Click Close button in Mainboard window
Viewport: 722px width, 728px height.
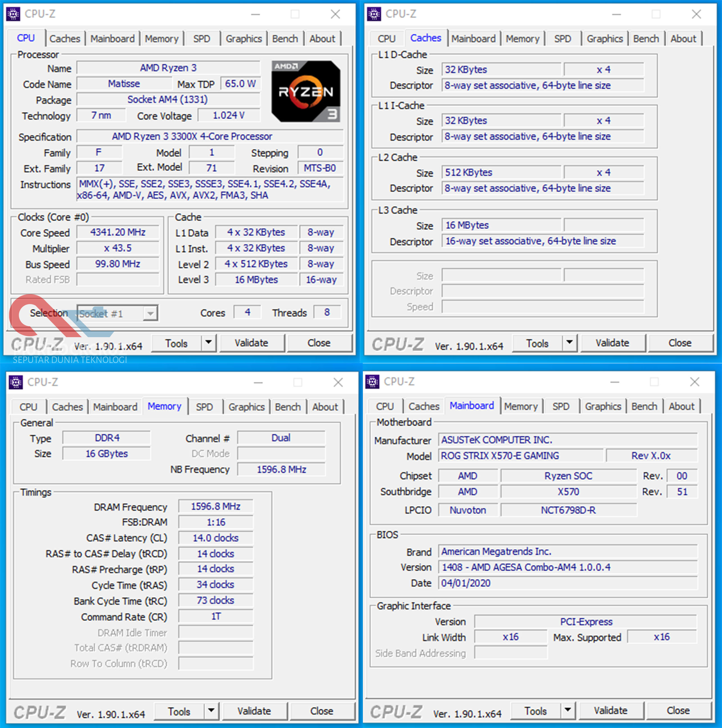click(x=678, y=711)
